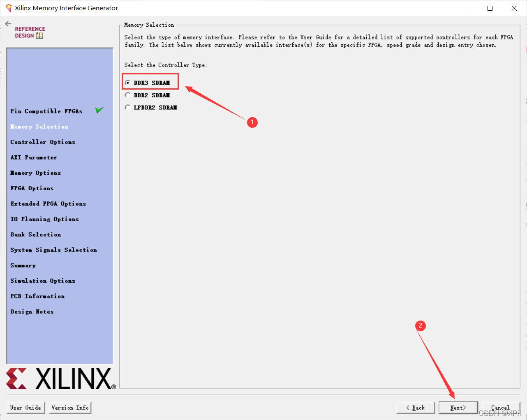527x420 pixels.
Task: Minimize the Memory Interface Generator window
Action: 466,8
